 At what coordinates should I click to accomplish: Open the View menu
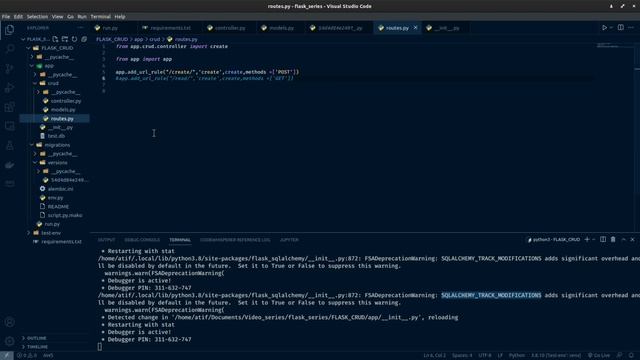point(57,17)
